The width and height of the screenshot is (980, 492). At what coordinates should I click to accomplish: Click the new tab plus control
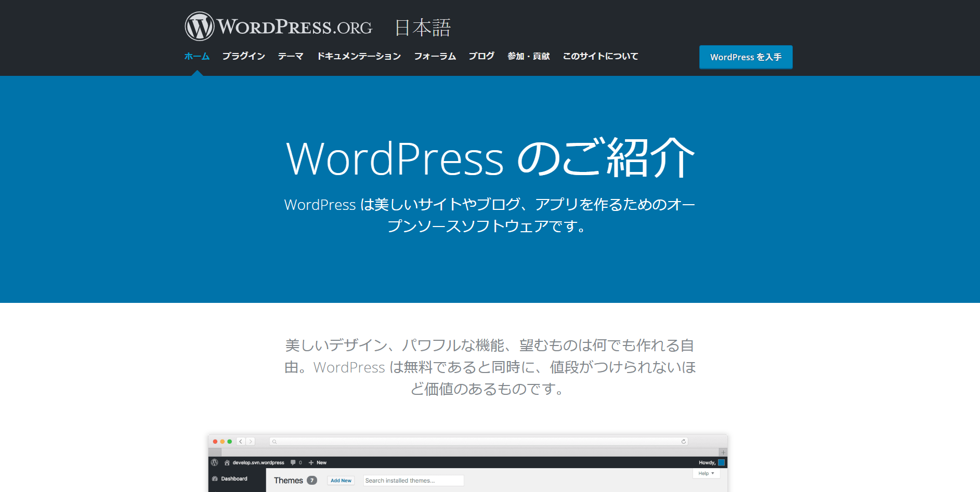(x=723, y=453)
